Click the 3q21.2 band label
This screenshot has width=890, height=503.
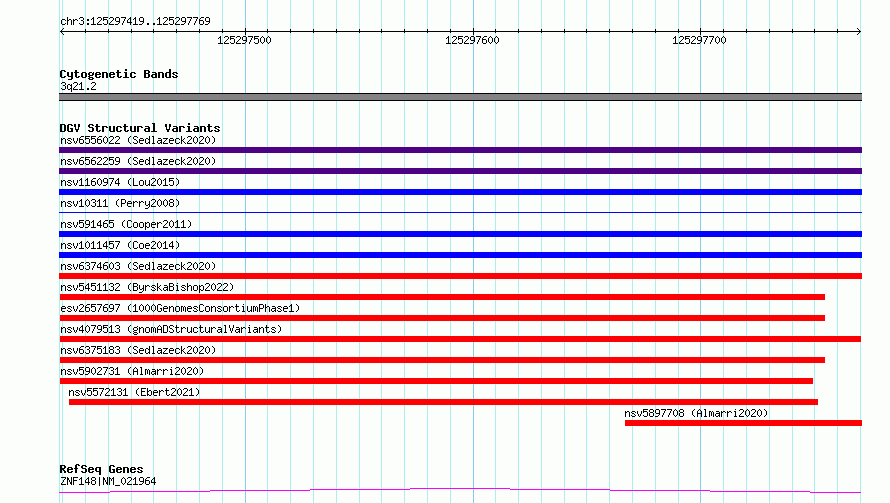click(78, 86)
